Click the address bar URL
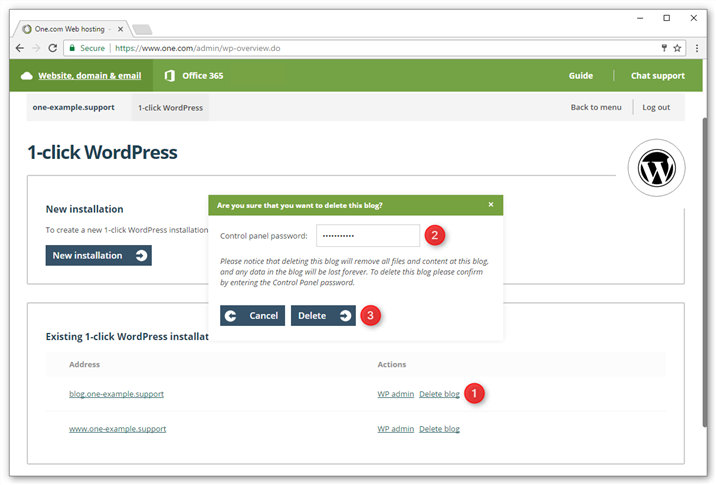716x485 pixels. [197, 48]
